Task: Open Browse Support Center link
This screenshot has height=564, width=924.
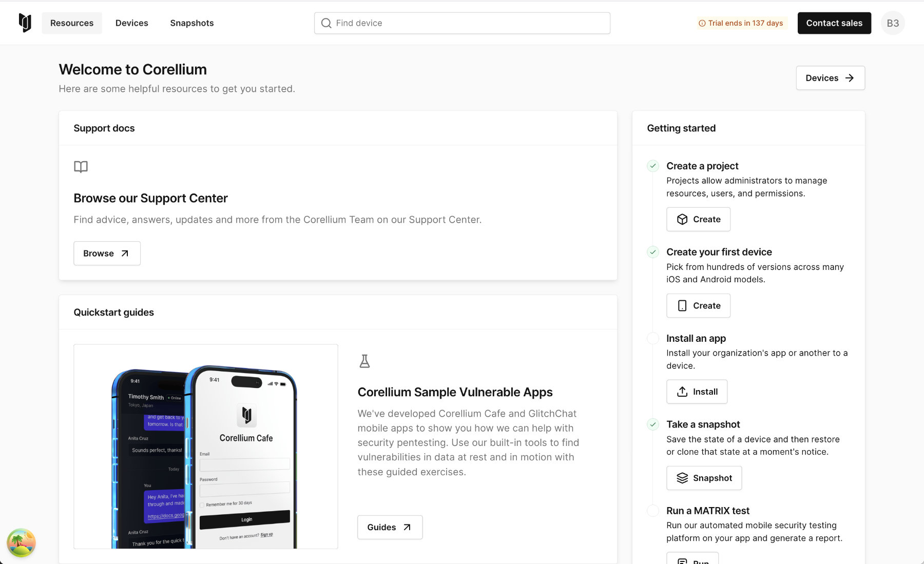Action: tap(107, 254)
